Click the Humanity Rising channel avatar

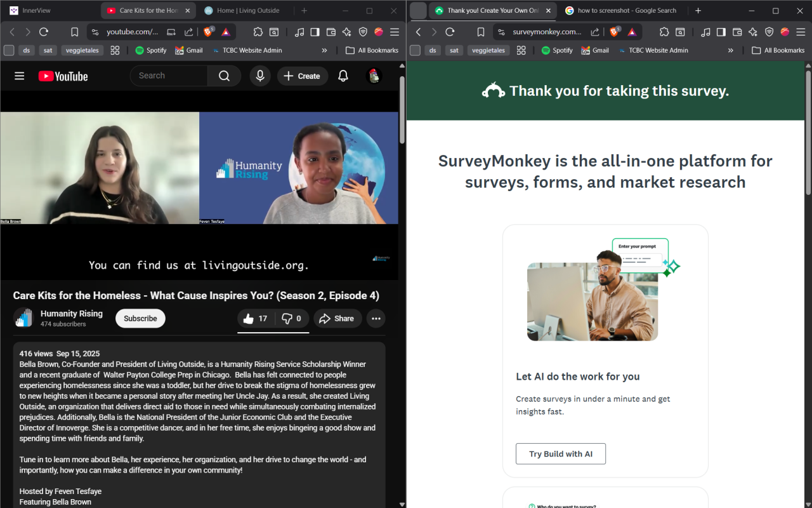[23, 318]
